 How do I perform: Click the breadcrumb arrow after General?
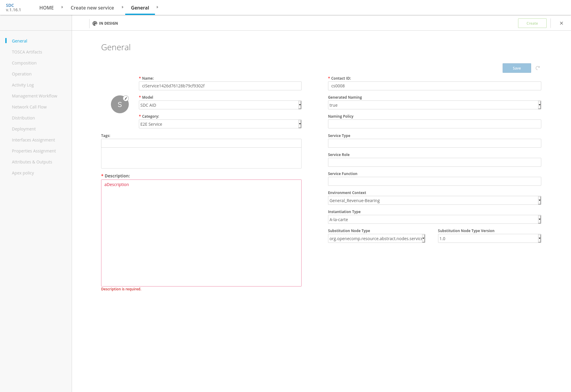point(157,7)
